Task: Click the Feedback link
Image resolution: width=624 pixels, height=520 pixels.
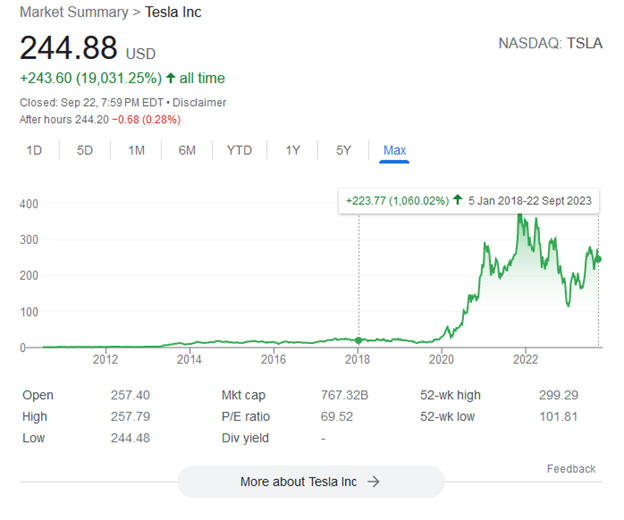Action: point(571,468)
